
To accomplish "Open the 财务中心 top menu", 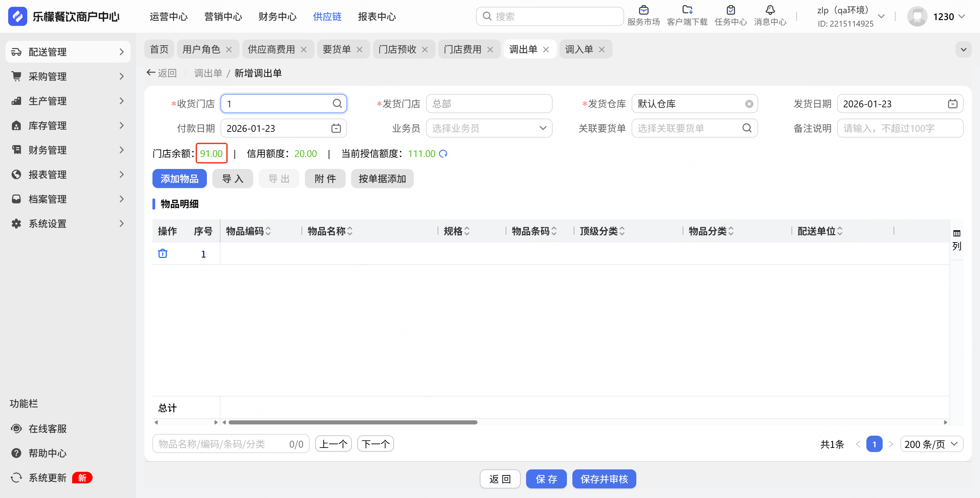I will tap(277, 16).
